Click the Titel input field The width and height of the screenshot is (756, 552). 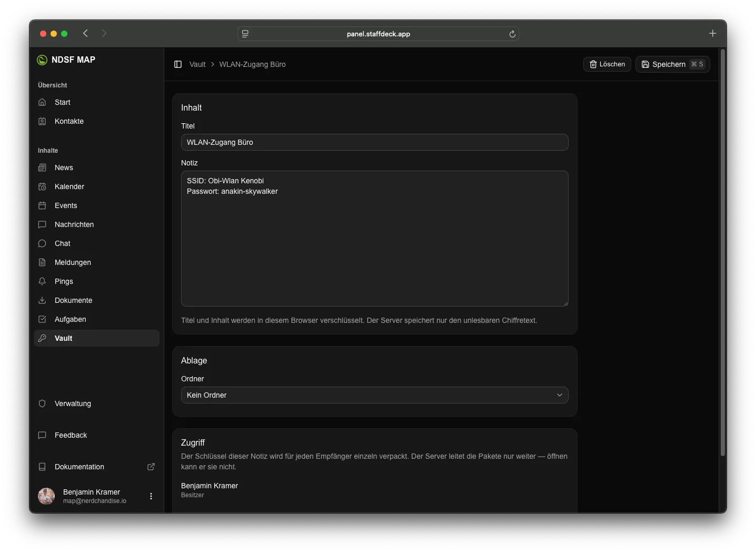coord(374,142)
